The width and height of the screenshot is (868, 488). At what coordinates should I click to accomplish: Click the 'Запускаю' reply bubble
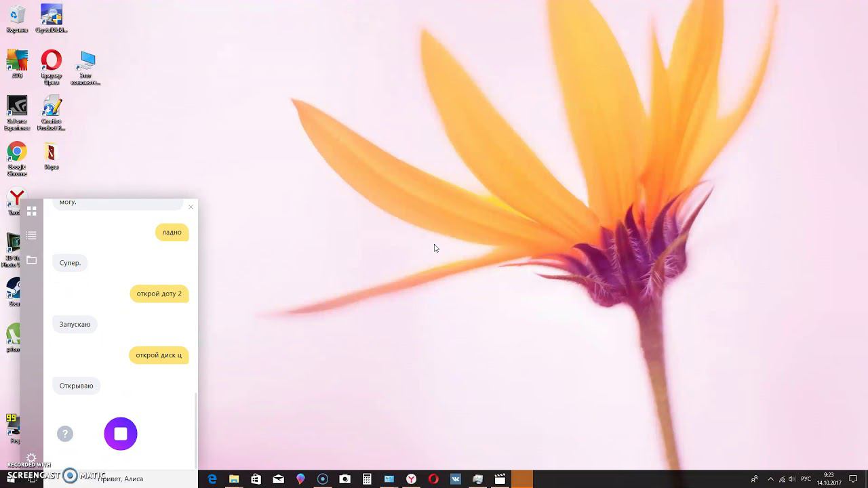tap(75, 325)
